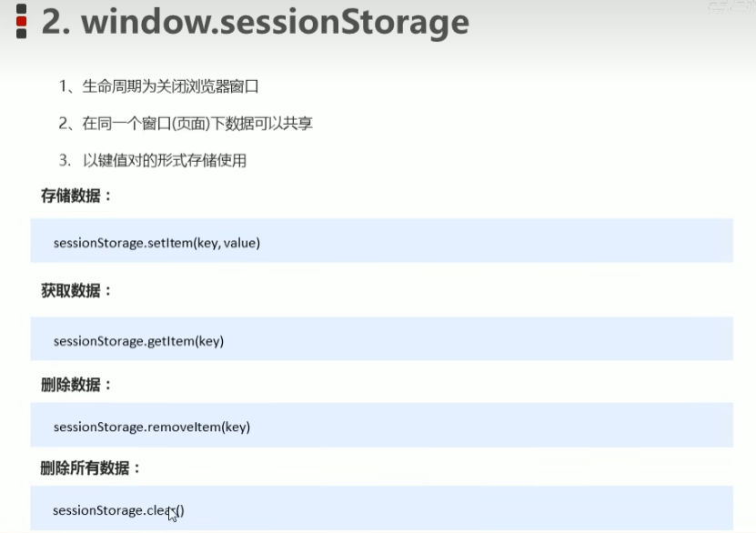
Task: Select the line 在同一个窗口(页面)下数据可以共享
Action: 186,124
